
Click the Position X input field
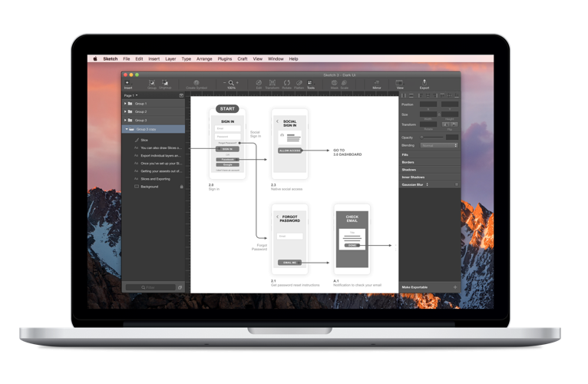click(428, 104)
